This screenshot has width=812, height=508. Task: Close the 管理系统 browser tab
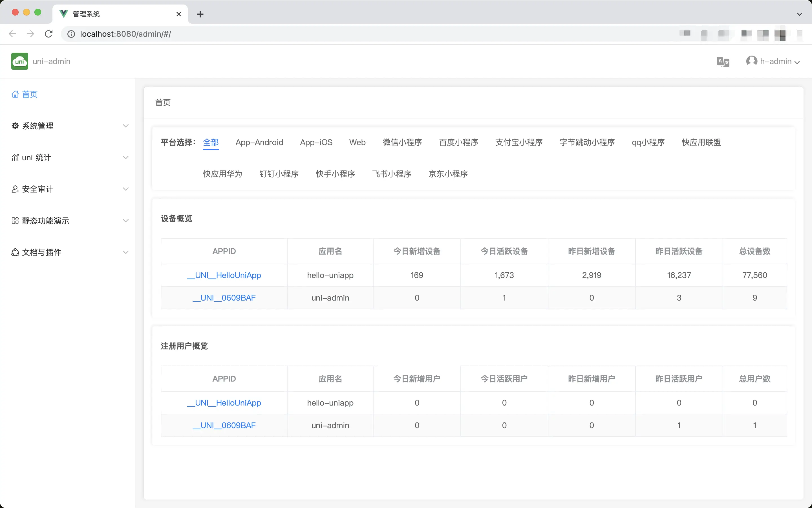tap(178, 14)
